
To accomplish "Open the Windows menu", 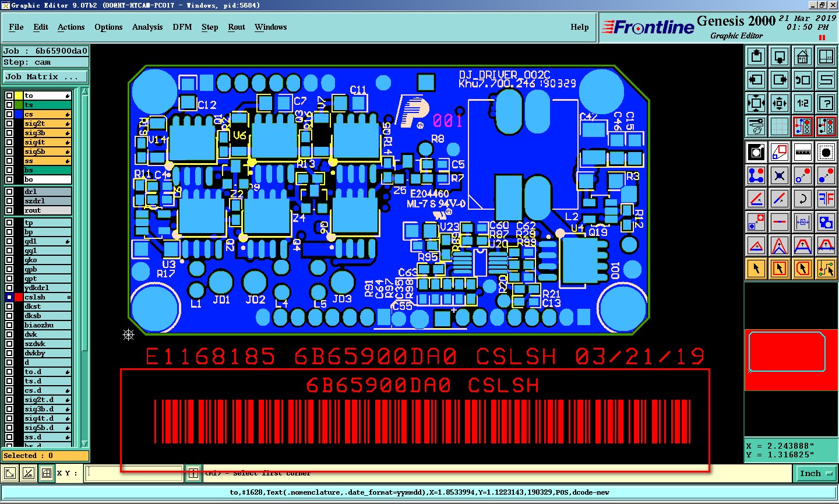I will (271, 27).
